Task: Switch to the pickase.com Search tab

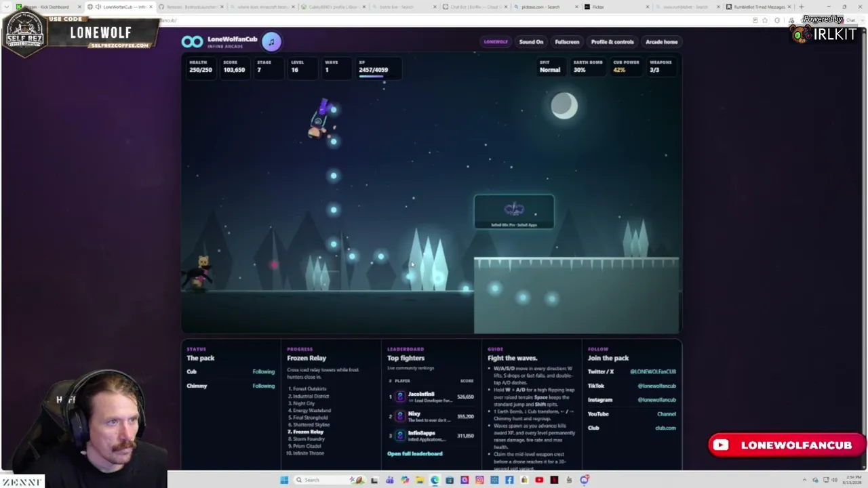Action: click(545, 7)
